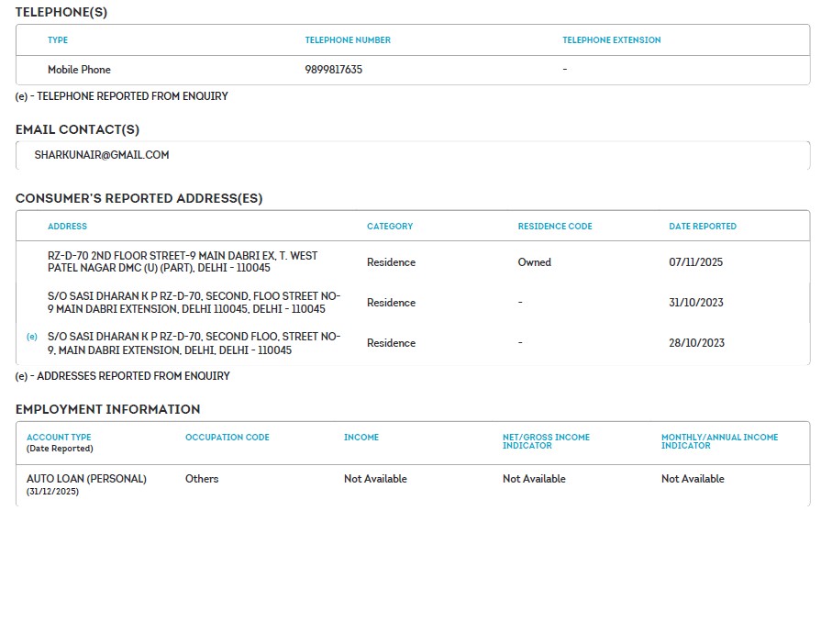Click the date 31/10/2023

696,303
